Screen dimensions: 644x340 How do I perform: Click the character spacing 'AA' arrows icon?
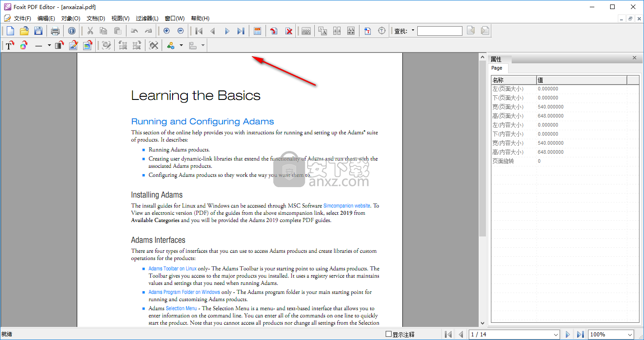point(351,31)
